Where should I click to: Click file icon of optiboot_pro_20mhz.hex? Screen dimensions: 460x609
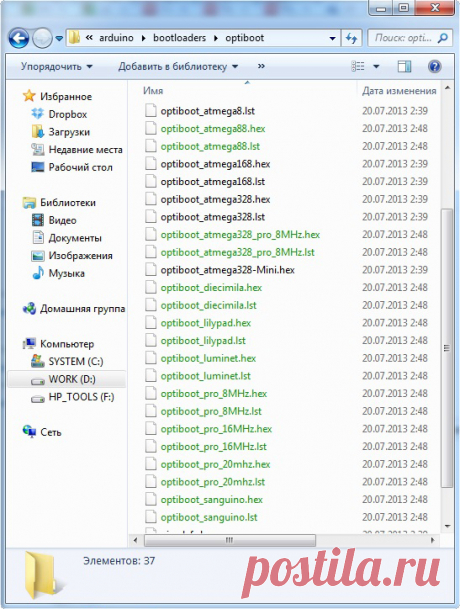coord(151,464)
